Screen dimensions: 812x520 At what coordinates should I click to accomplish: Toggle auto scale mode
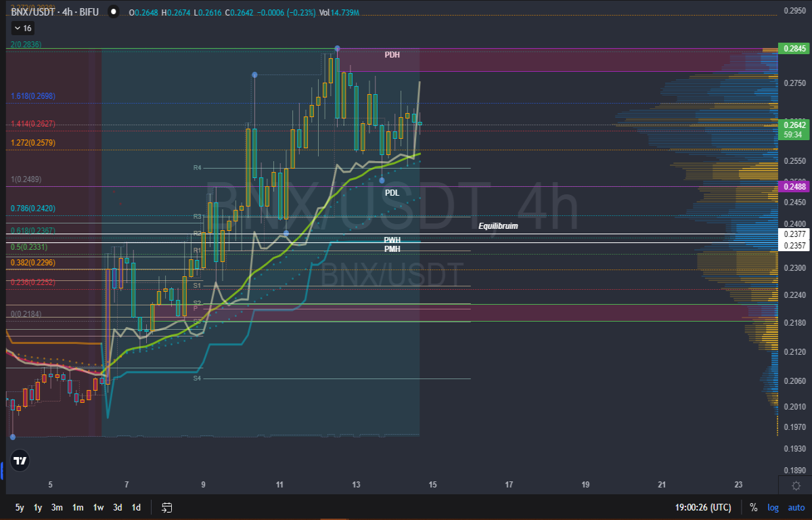coord(796,507)
